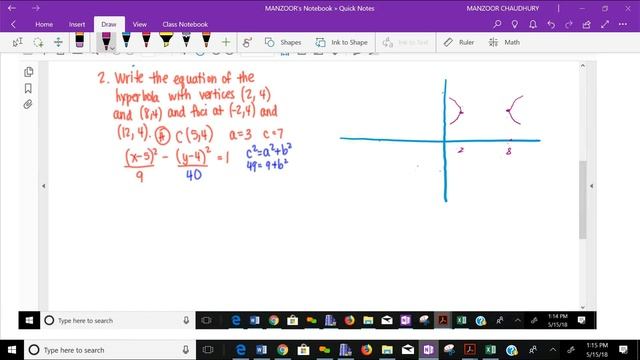The width and height of the screenshot is (640, 360).
Task: Open the magenta pen options dropdown
Action: click(x=112, y=49)
